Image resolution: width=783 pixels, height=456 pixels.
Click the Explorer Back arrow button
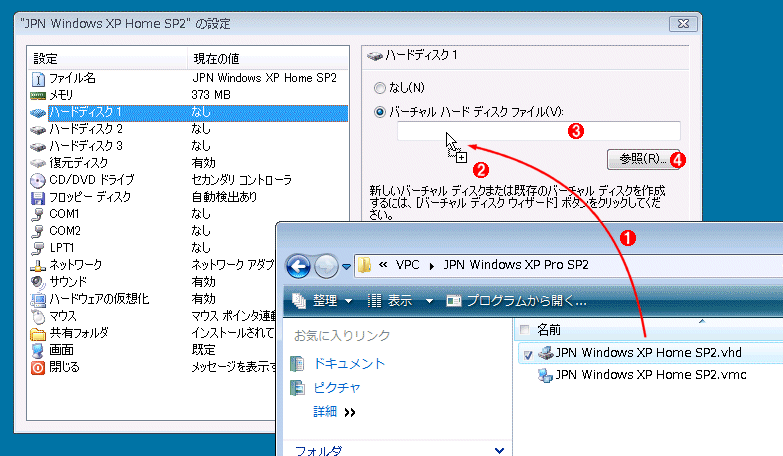[299, 266]
